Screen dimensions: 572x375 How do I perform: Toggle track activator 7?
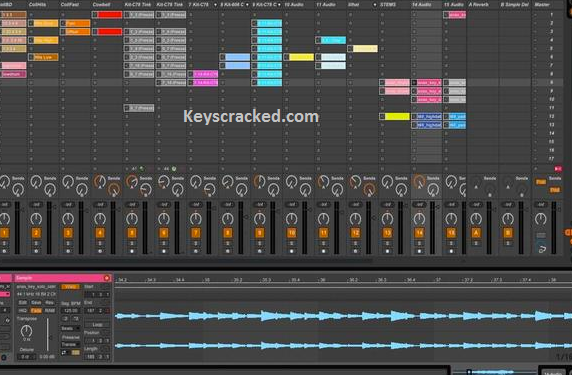tap(196, 233)
